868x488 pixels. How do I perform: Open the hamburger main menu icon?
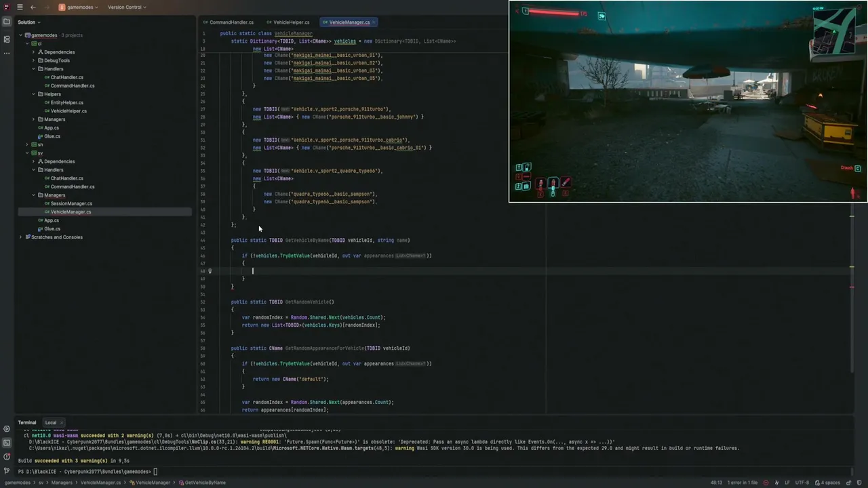click(x=19, y=7)
